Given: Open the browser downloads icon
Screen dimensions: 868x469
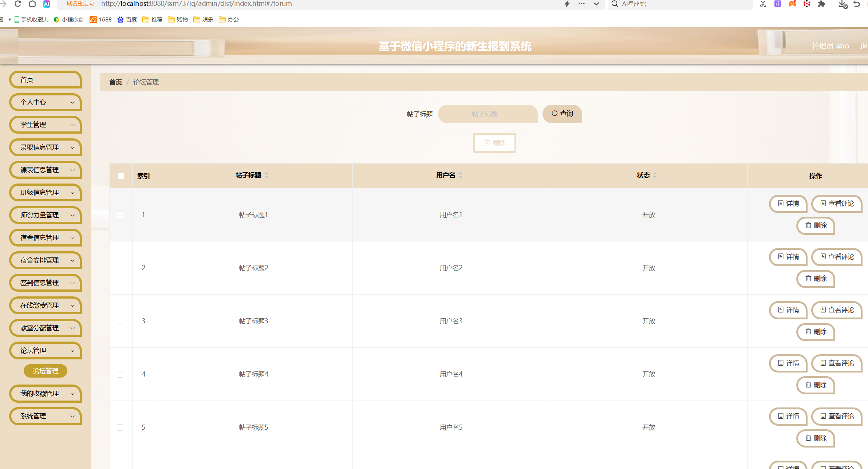Looking at the screenshot, I should tap(843, 4).
